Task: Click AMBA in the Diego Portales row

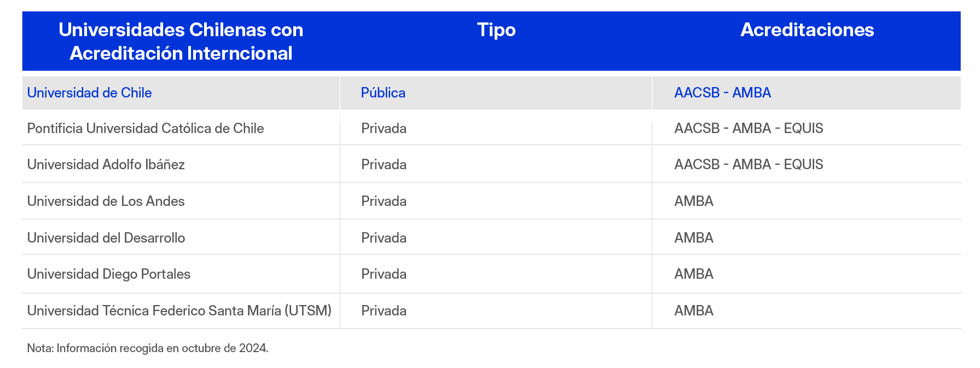Action: tap(694, 274)
